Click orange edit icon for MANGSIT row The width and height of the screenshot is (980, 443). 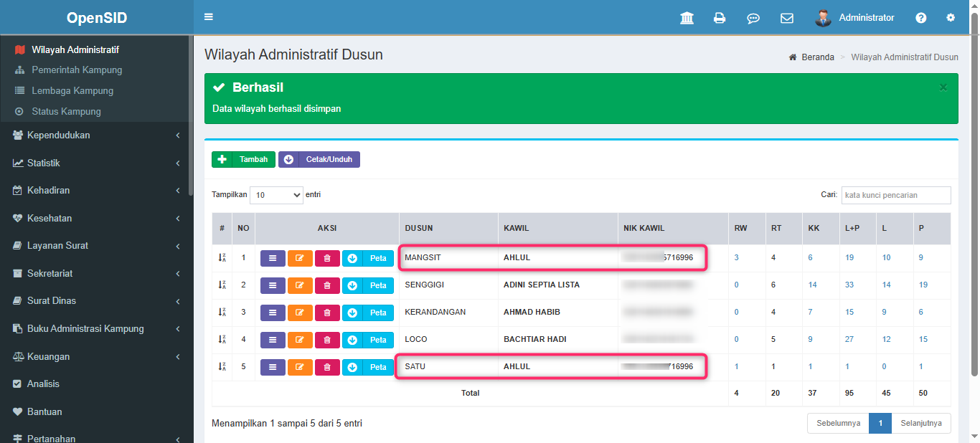pos(300,258)
